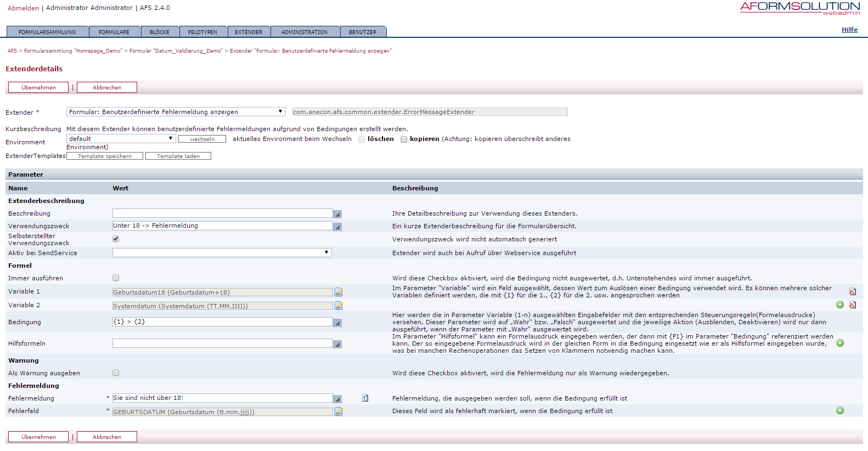
Task: Click the Hilfsformeln input field
Action: click(x=223, y=343)
